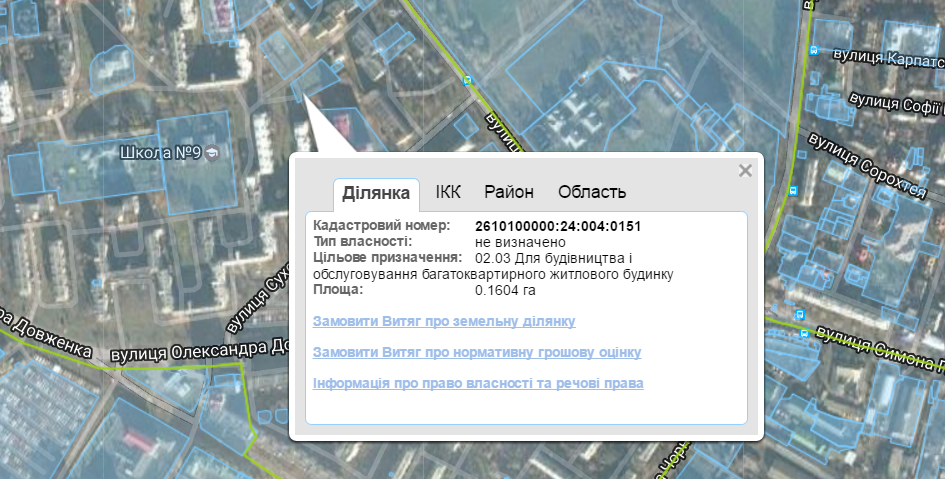Click cadastral number 2610100000:24:004:0151
The width and height of the screenshot is (946, 479).
[x=558, y=226]
